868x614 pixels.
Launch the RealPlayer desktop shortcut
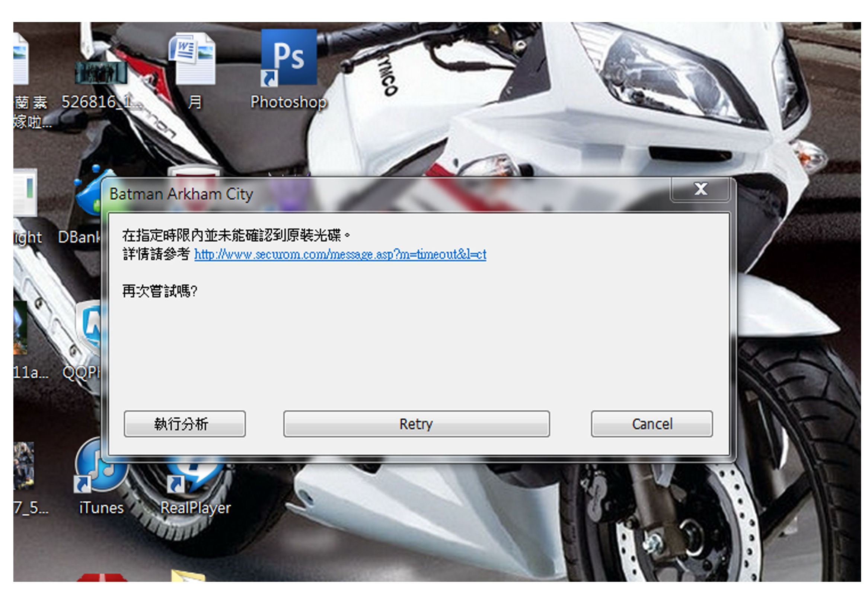[195, 475]
